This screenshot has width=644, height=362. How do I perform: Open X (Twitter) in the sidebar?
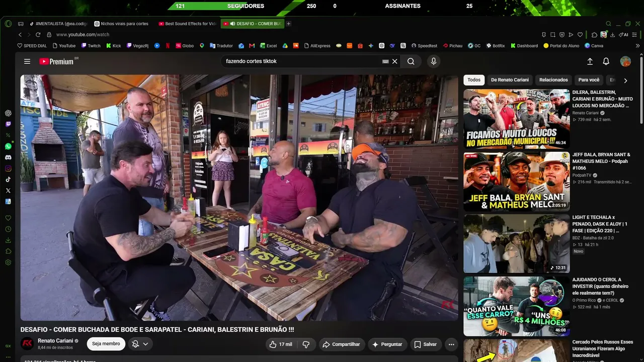coord(8,191)
